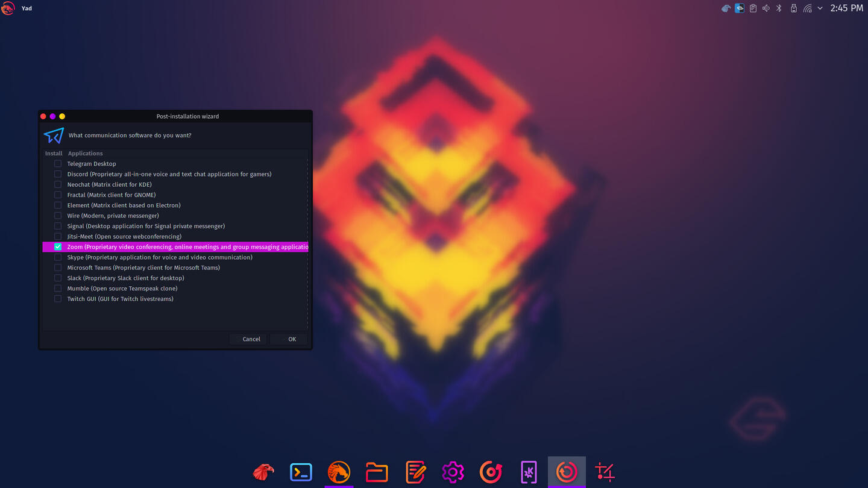Close the Post-installation wizard with red button
The image size is (868, 488).
[43, 116]
